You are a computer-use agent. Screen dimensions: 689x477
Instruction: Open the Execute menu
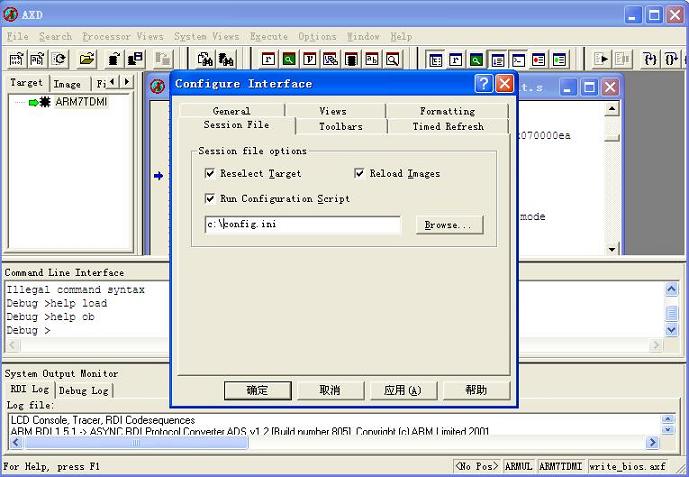268,36
